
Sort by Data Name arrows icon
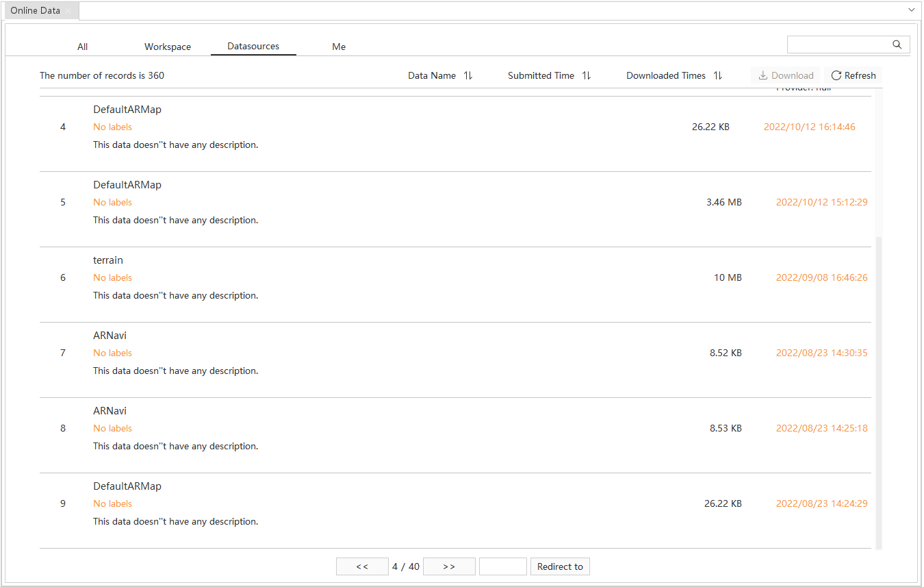pos(468,75)
